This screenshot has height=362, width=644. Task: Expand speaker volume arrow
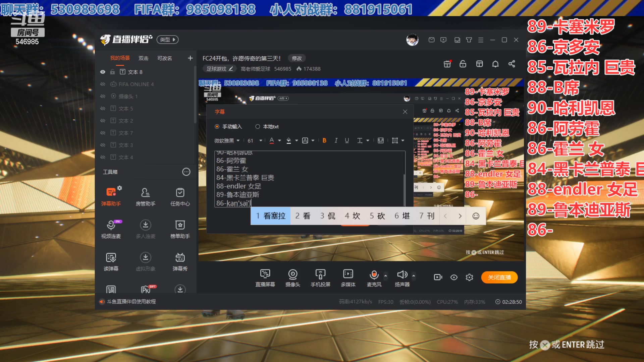[x=414, y=276]
